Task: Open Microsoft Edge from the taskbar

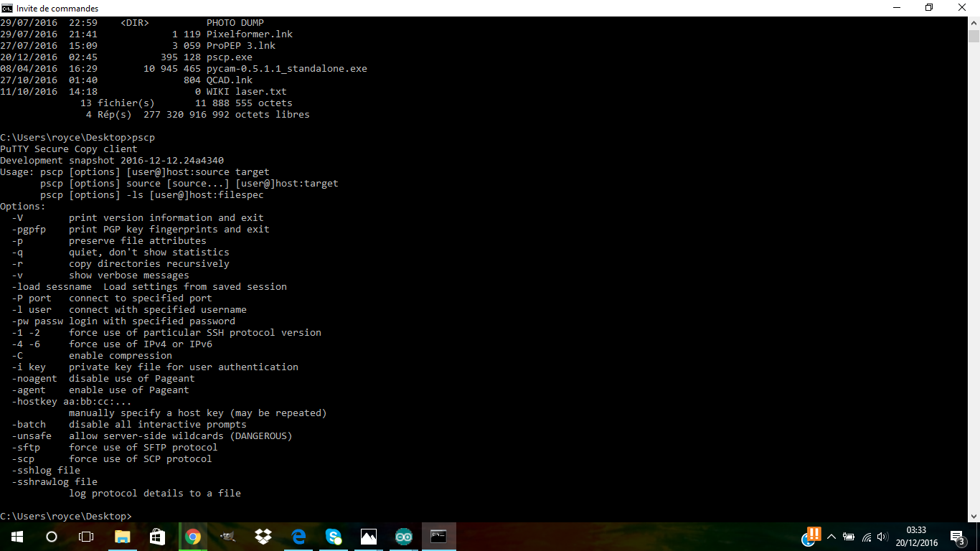Action: pos(298,537)
